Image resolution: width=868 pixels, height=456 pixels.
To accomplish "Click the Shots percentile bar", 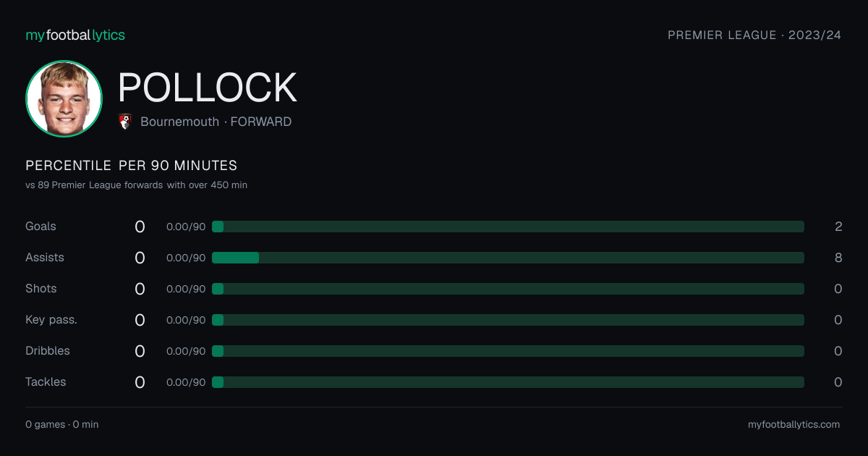I will click(508, 289).
